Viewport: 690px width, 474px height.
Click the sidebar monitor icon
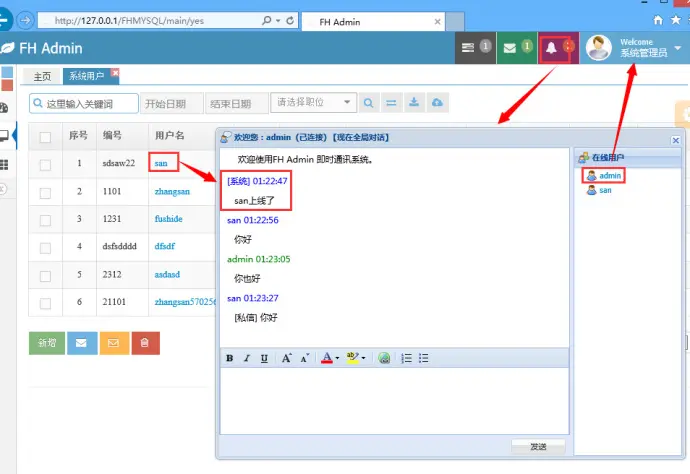pyautogui.click(x=4, y=136)
